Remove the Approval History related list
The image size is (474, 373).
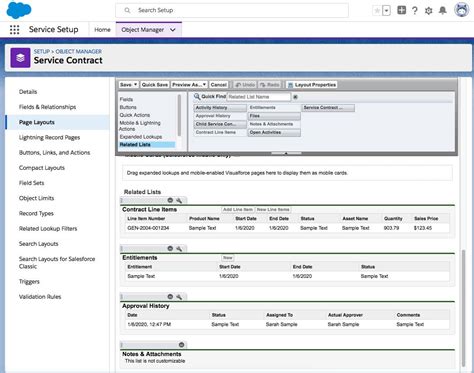tap(170, 297)
